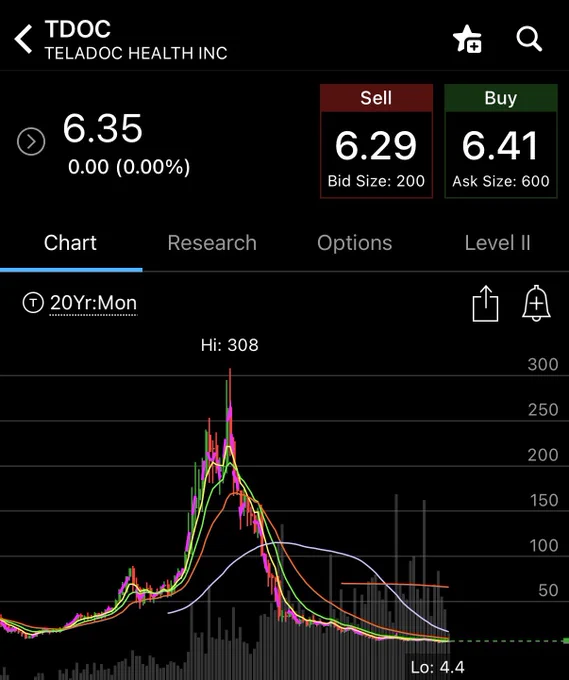Tap the green current-price marker on axis
The image size is (569, 680).
(x=566, y=641)
